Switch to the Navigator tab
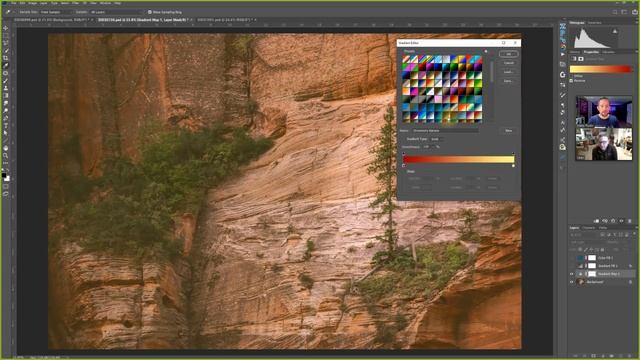The width and height of the screenshot is (640, 360). click(595, 23)
